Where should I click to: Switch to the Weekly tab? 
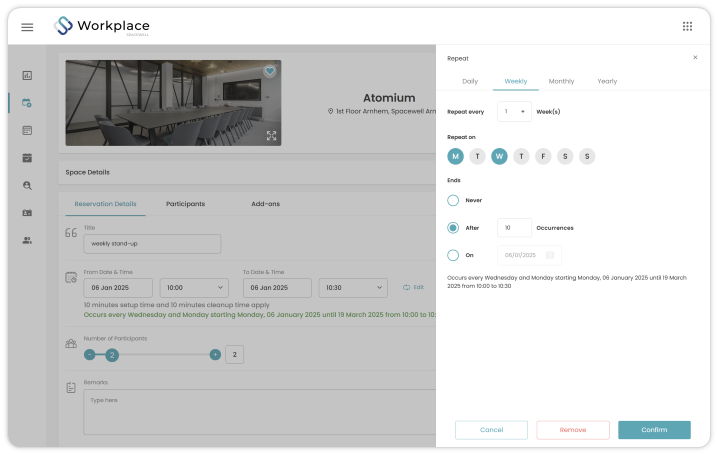pyautogui.click(x=516, y=81)
